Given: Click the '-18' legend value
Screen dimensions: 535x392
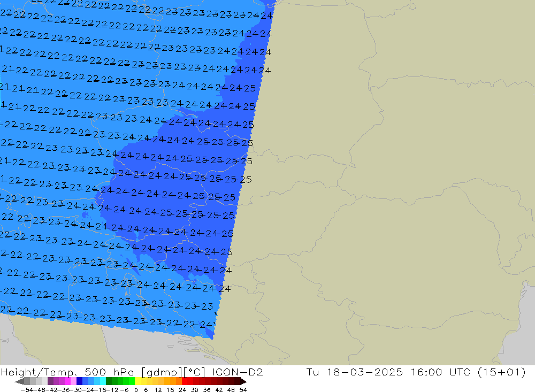Looking at the screenshot, I should 101,390.
